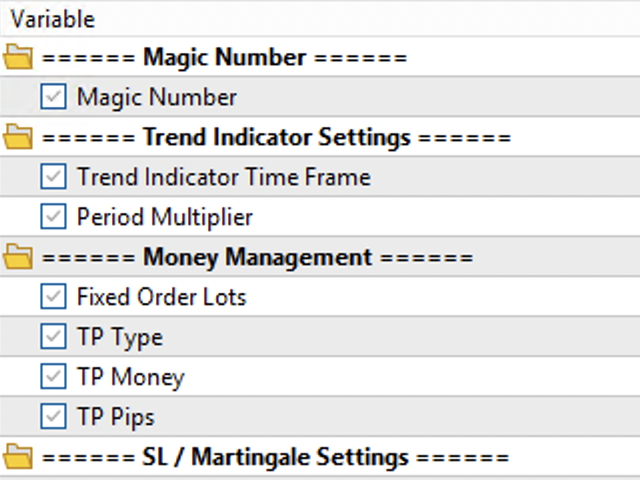The image size is (640, 480).
Task: Click the Money Management folder icon
Action: [x=18, y=258]
